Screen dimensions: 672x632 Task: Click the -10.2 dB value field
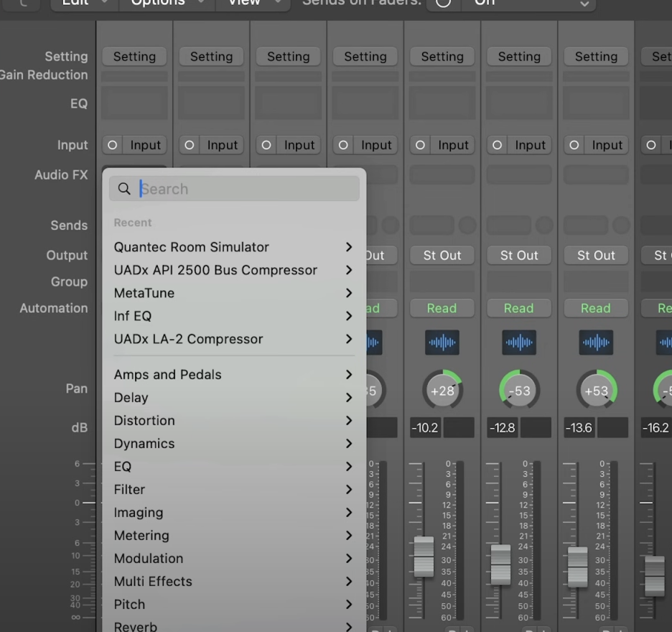(425, 427)
